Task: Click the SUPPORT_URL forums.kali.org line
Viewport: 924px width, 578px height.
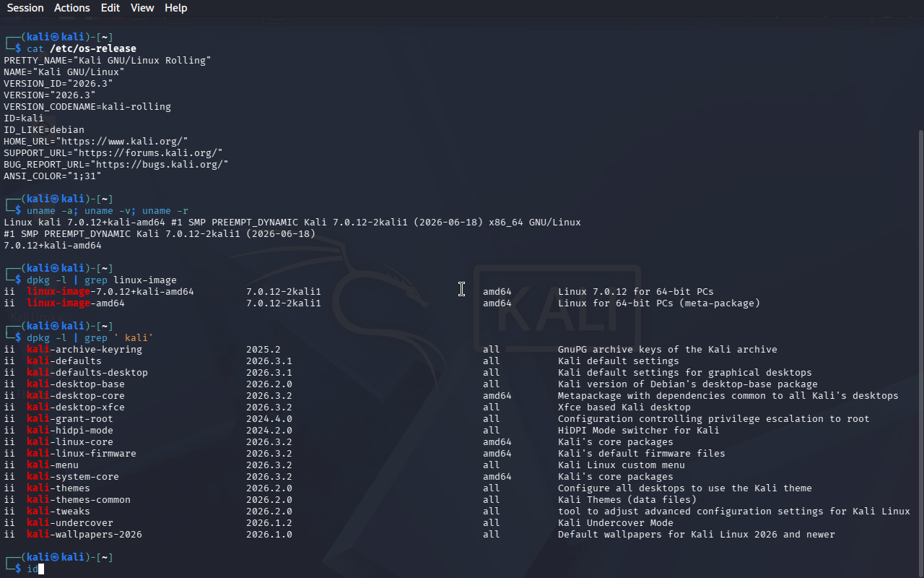Action: pos(113,153)
